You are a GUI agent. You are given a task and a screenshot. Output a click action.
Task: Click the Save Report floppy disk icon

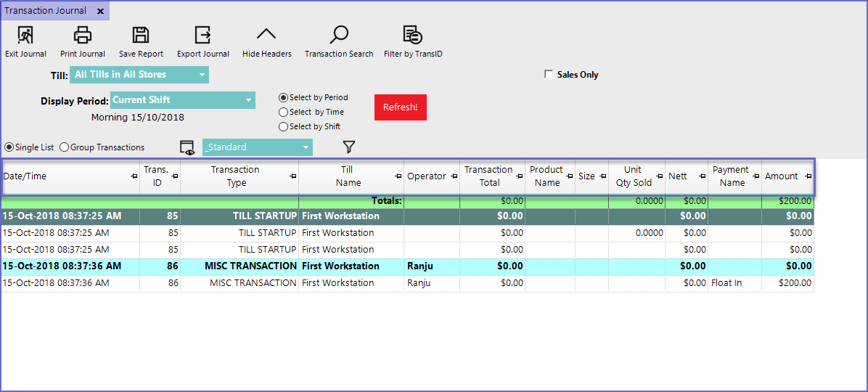pos(141,35)
